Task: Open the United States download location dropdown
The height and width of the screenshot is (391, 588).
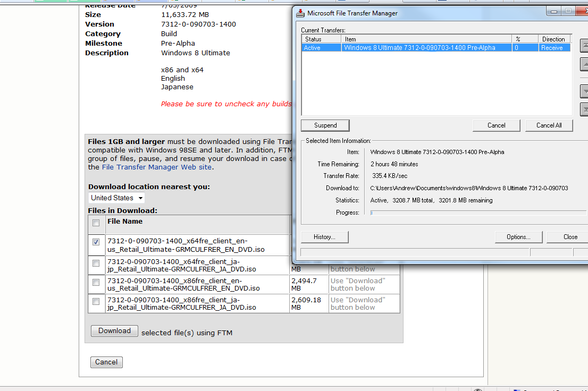Action: coord(116,198)
